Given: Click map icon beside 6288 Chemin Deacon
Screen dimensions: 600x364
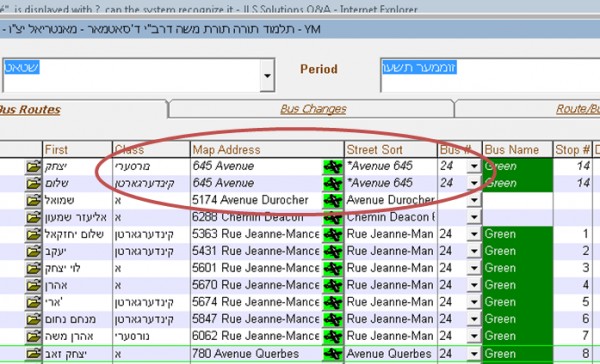Looking at the screenshot, I should tap(333, 217).
